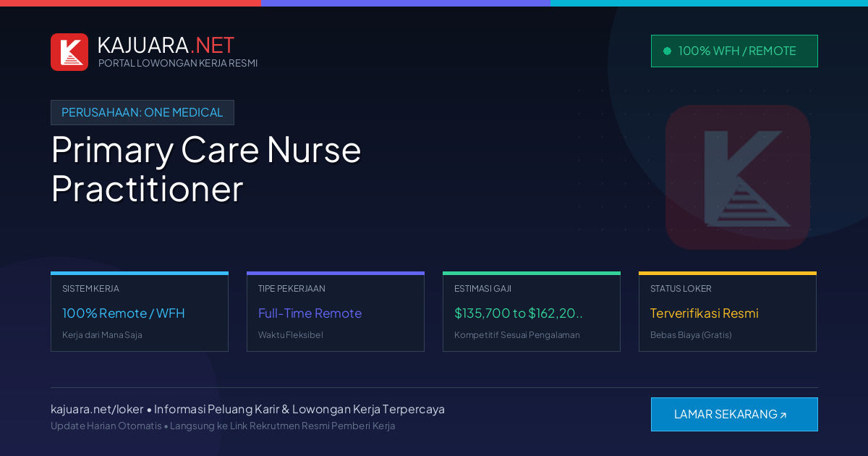The image size is (868, 456).
Task: Open the KAJUARA.NET site name
Action: (166, 45)
